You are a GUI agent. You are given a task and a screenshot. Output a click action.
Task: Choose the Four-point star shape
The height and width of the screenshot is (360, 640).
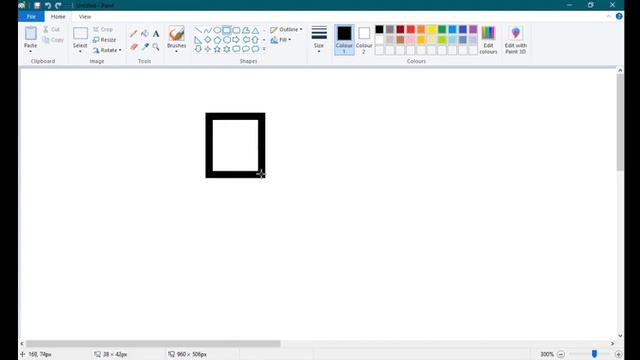[x=208, y=49]
